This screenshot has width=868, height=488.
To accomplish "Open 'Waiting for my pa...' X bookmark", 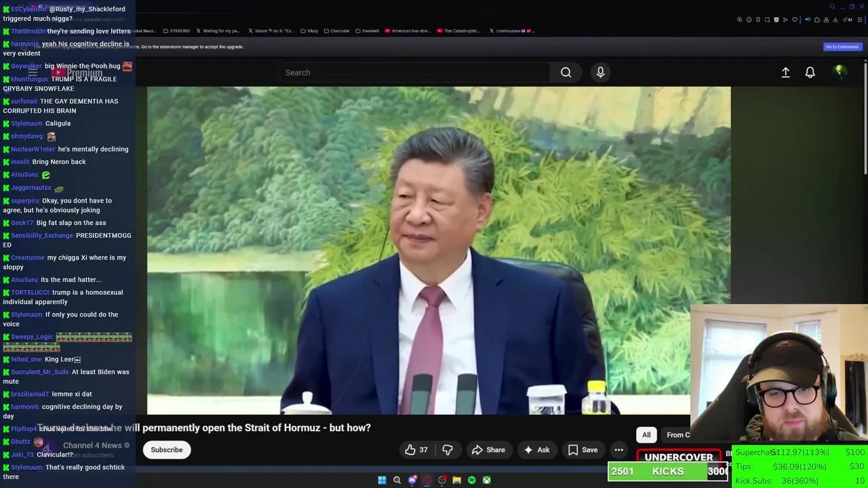I will tap(218, 30).
